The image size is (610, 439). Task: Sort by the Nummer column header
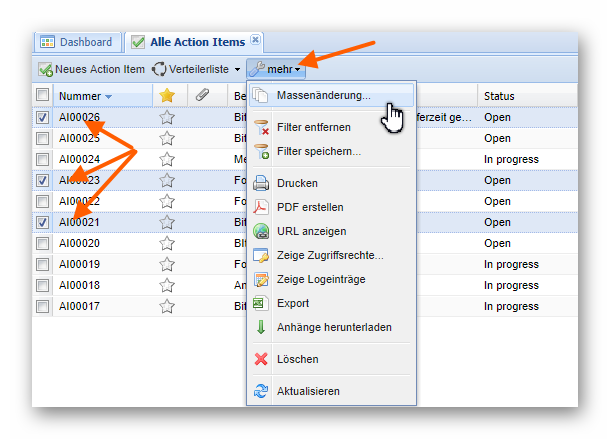[78, 96]
